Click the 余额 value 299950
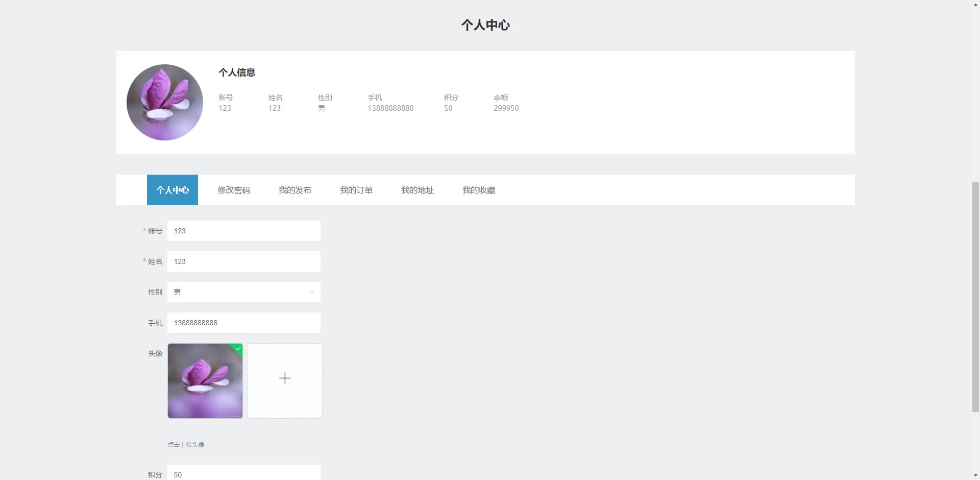The height and width of the screenshot is (480, 980). 506,108
